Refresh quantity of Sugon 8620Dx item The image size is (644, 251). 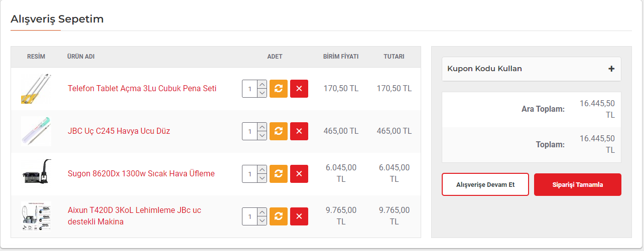click(x=278, y=174)
